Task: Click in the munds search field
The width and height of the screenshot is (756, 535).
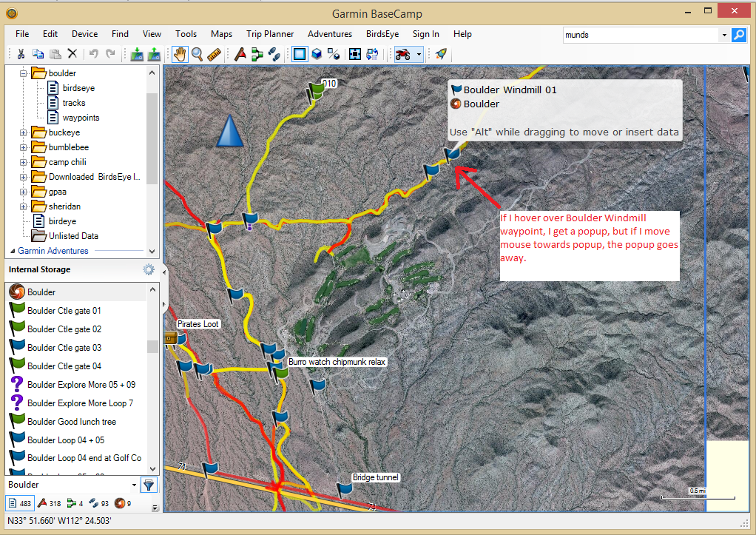Action: coord(640,35)
